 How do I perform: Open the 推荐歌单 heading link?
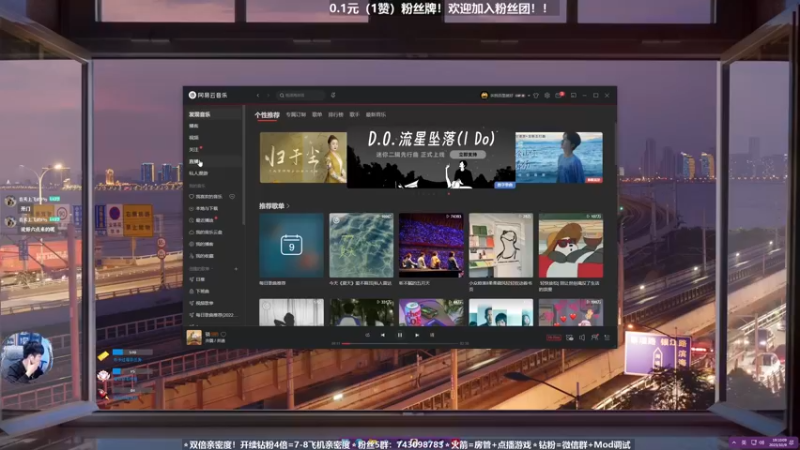[271, 206]
